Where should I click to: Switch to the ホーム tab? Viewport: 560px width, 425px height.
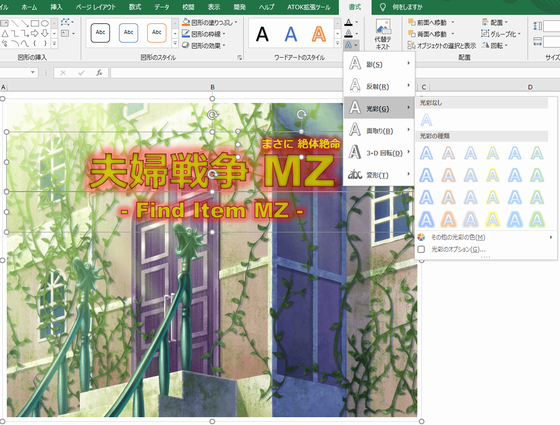29,7
